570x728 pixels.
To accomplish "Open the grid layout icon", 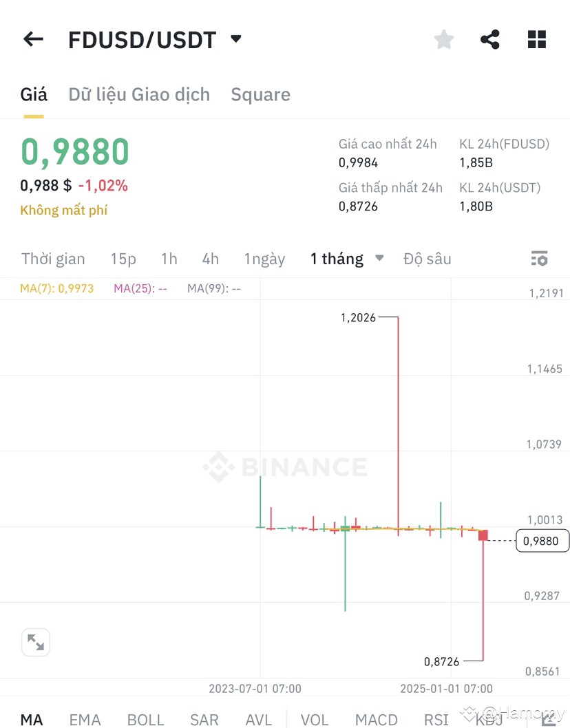I will 537,39.
